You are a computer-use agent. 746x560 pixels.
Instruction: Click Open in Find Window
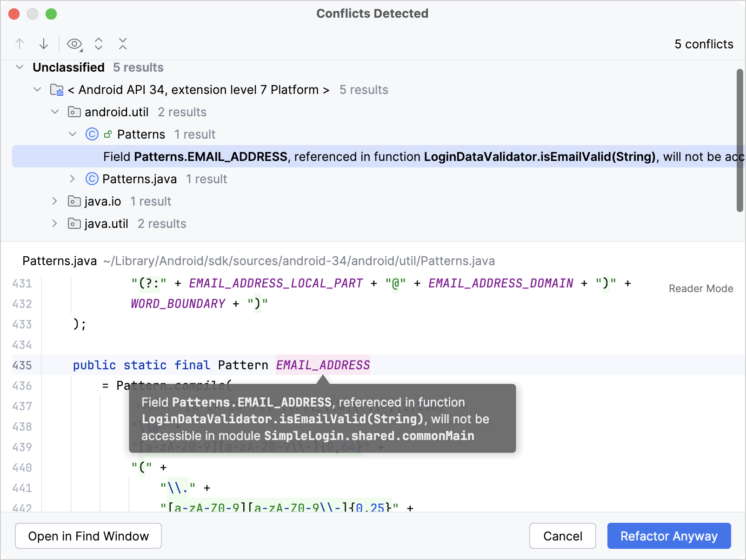(88, 536)
